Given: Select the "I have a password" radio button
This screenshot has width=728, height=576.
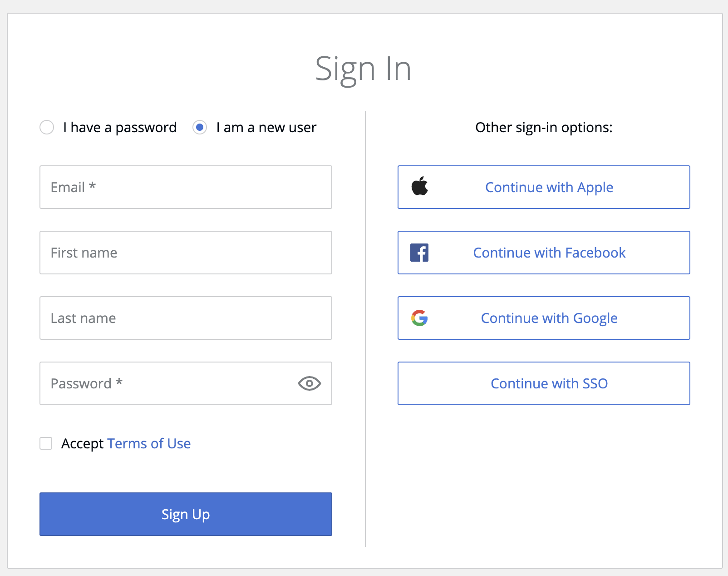Looking at the screenshot, I should click(x=47, y=127).
